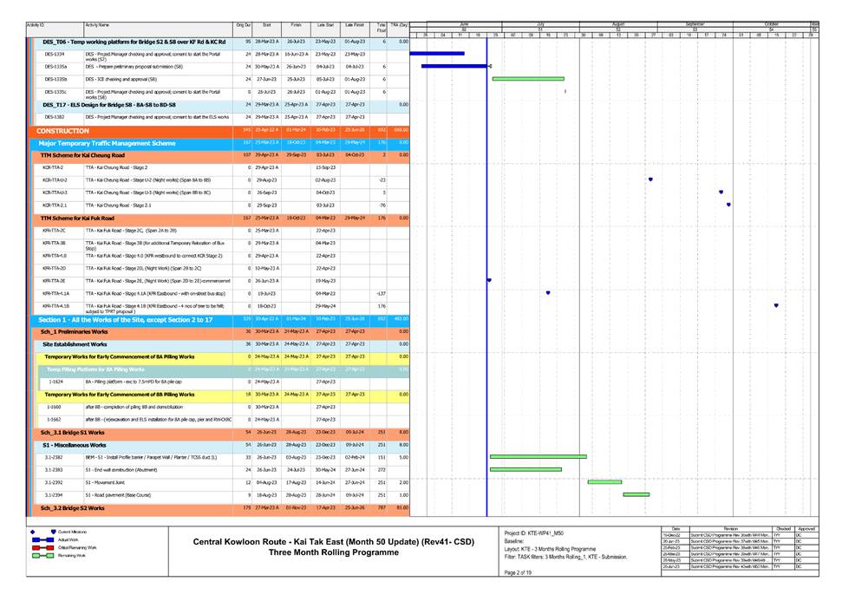Viewport: 868px width, 614px height.
Task: Click the Remaining Work legend bar icon
Action: click(x=42, y=556)
